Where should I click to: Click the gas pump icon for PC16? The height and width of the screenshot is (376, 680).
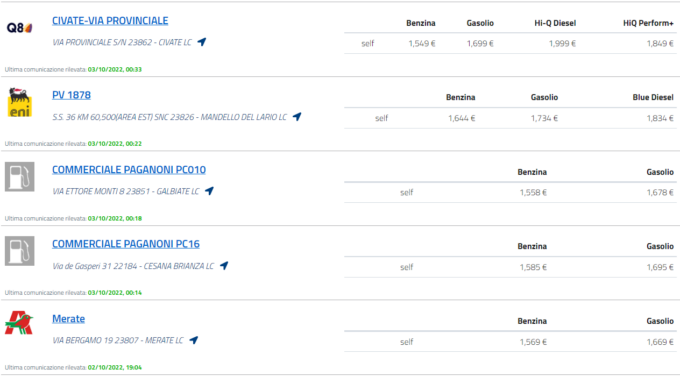[x=20, y=251]
